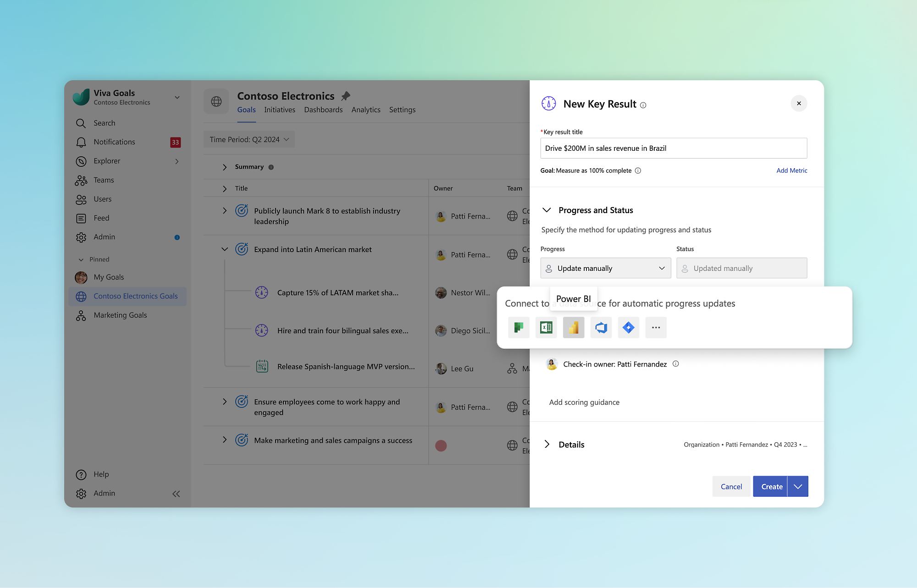Expand the Details section
Screen dimensions: 917x588
[x=547, y=444]
